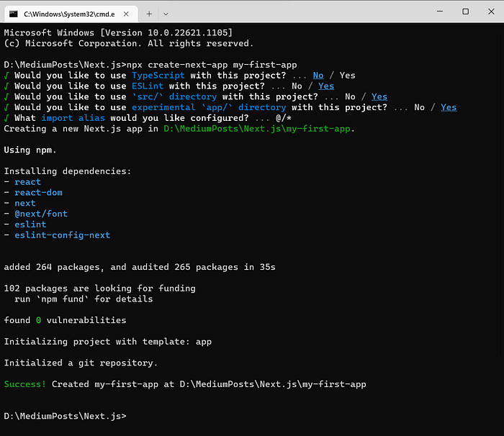
Task: Click the 'npm fund' hint line
Action: (84, 299)
